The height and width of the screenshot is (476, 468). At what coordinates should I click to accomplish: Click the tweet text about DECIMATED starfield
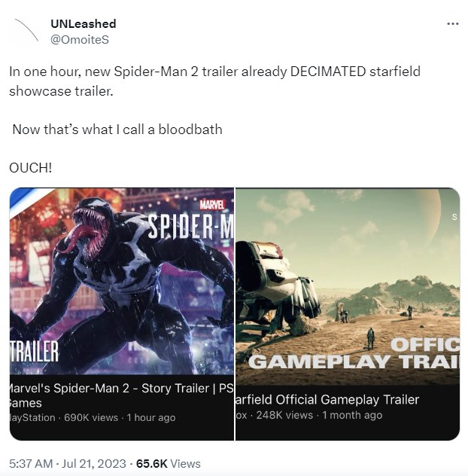point(214,81)
